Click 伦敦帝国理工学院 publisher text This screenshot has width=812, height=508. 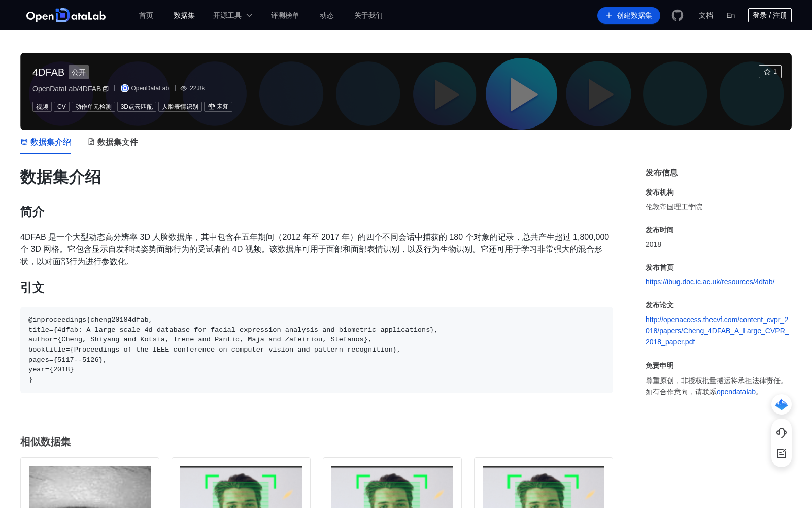[674, 207]
